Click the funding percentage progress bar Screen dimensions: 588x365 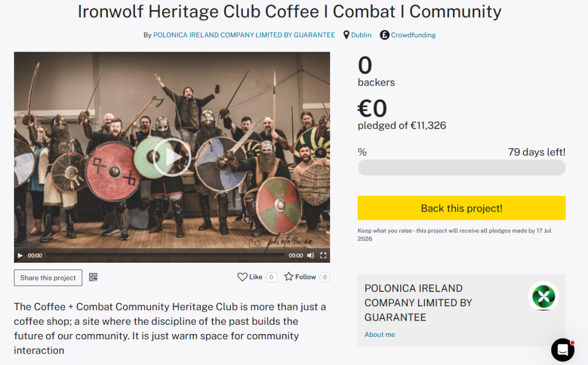point(462,168)
